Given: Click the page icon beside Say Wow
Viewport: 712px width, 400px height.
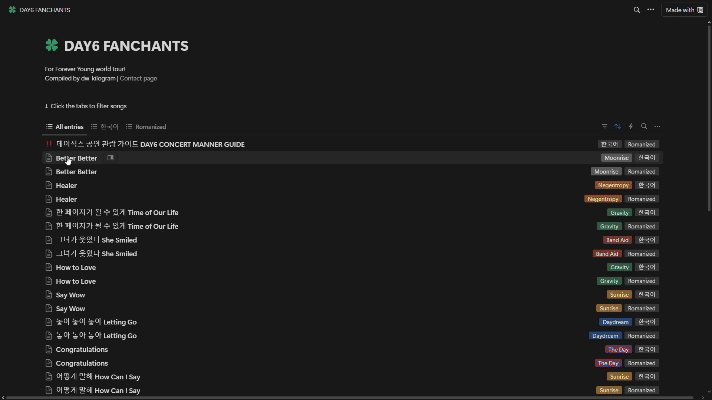Looking at the screenshot, I should pos(49,295).
